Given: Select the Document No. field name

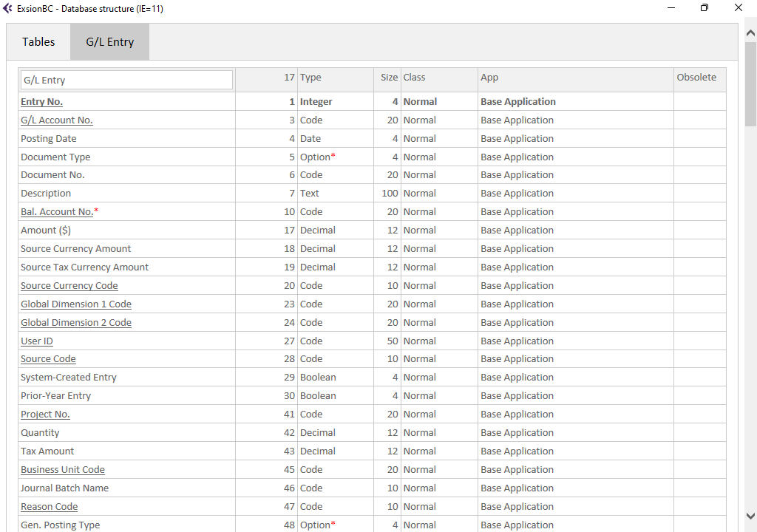Looking at the screenshot, I should tap(52, 175).
